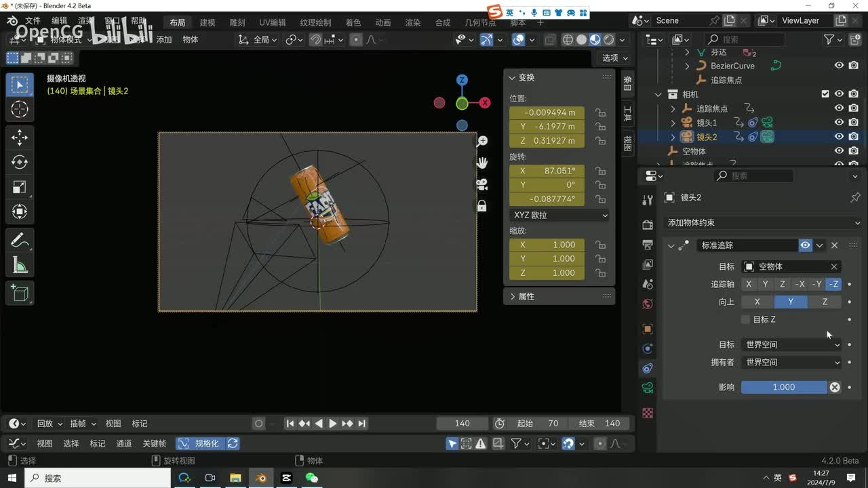Viewport: 868px width, 488px height.
Task: Set track axis to X button
Action: click(749, 285)
